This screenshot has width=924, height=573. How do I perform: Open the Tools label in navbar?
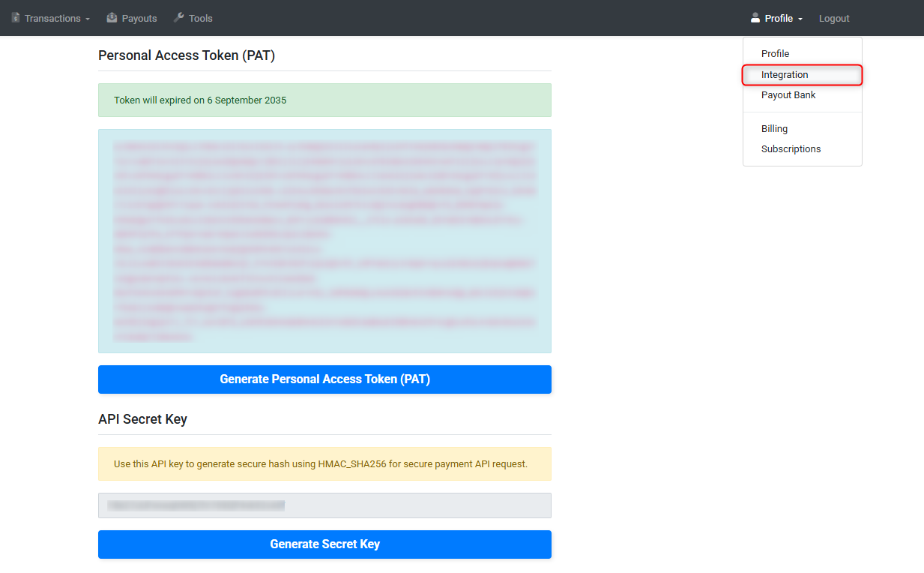coord(201,18)
